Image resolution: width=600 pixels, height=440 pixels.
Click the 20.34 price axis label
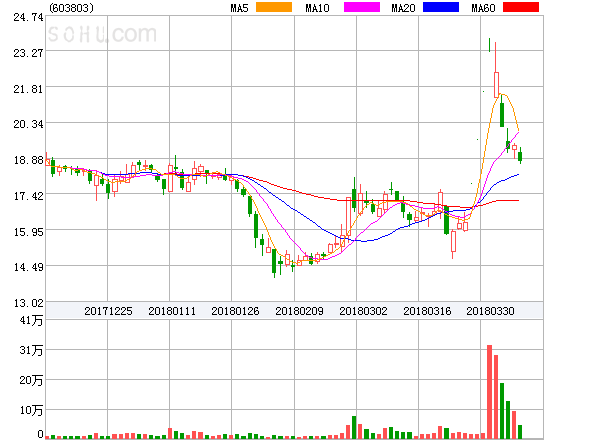point(28,124)
